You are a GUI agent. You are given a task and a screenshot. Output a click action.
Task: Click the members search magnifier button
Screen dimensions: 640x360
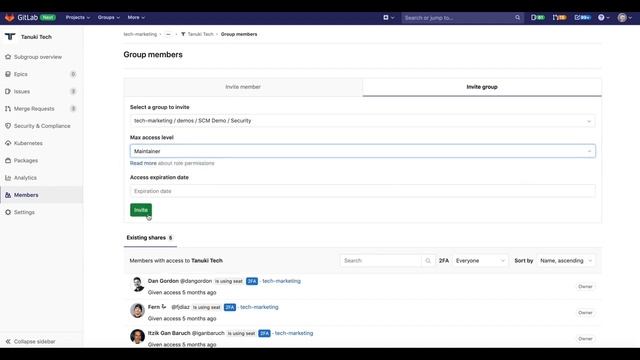(428, 260)
